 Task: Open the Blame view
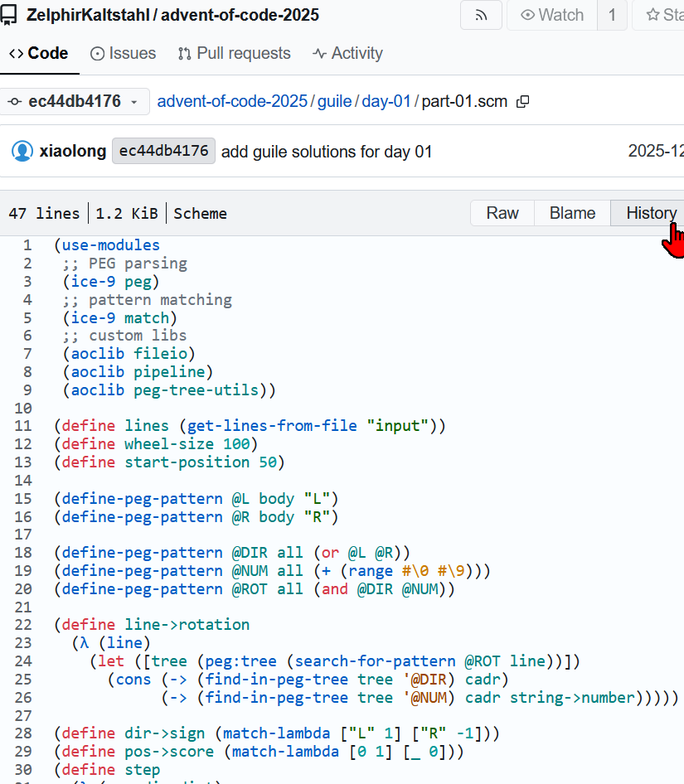pyautogui.click(x=572, y=213)
